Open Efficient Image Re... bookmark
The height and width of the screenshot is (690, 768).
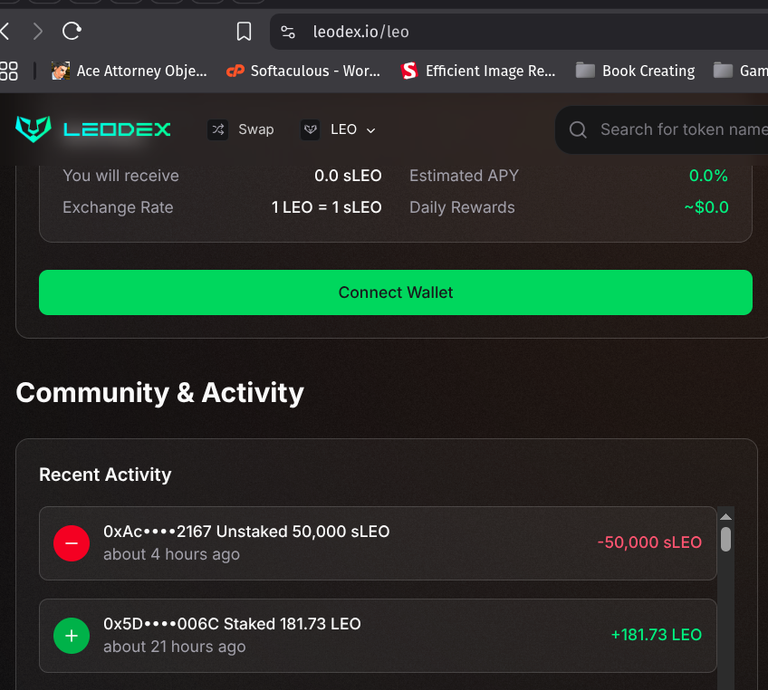[478, 71]
